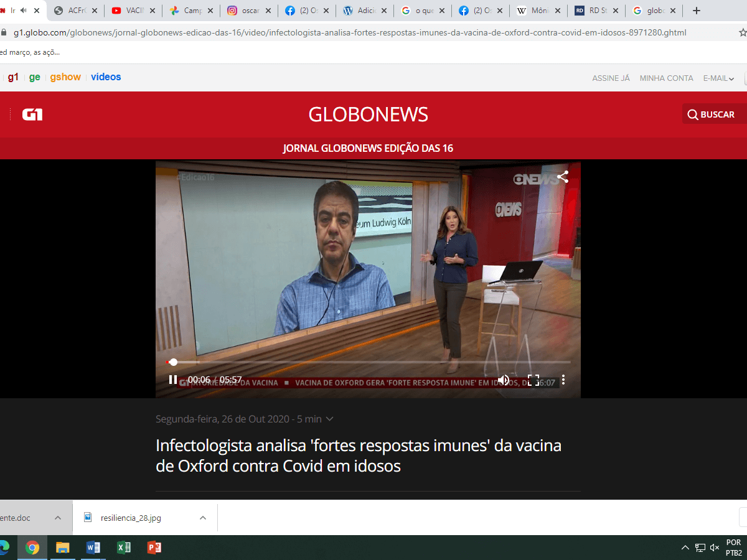The width and height of the screenshot is (747, 560).
Task: Click the G1 logo in the red header
Action: [x=32, y=114]
